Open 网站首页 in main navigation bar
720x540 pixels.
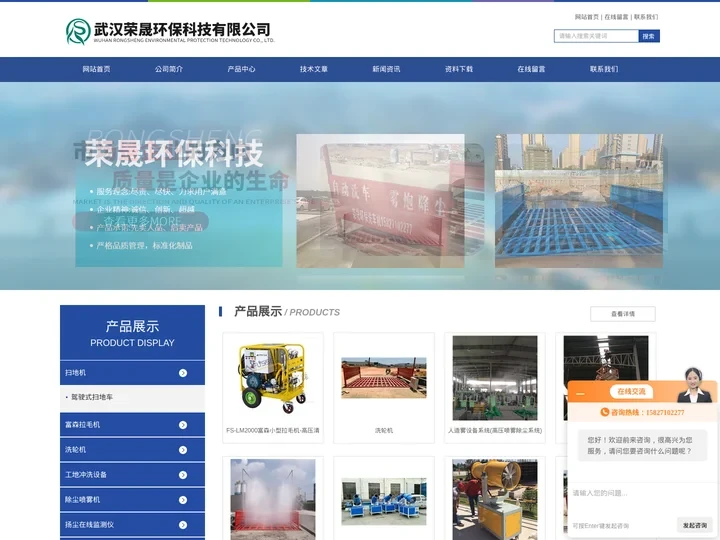96,69
